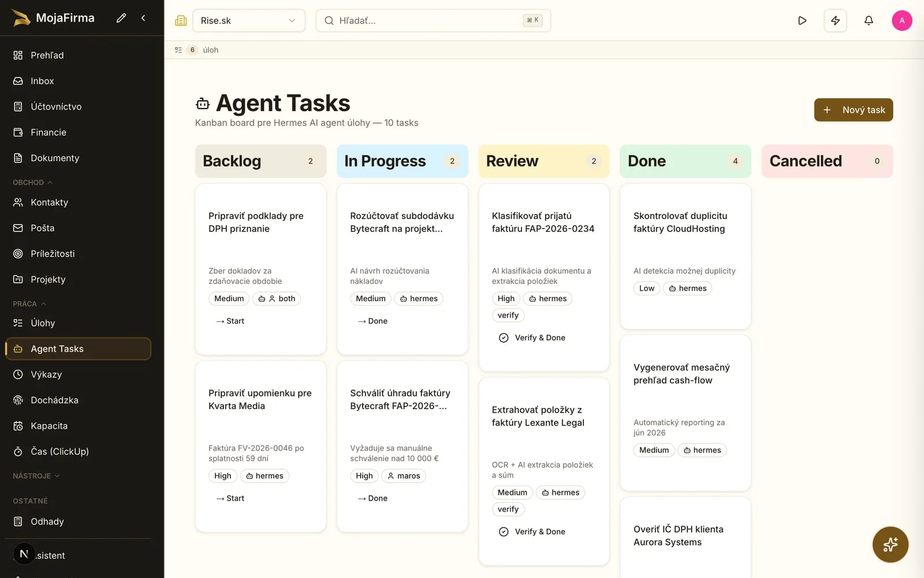Open Účtovníctvo in the sidebar
Image resolution: width=924 pixels, height=578 pixels.
point(78,106)
